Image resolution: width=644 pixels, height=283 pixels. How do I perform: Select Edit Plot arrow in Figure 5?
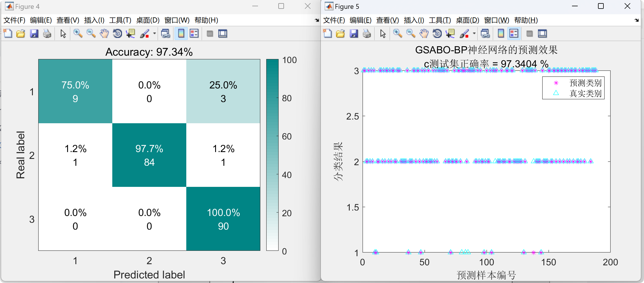point(383,34)
